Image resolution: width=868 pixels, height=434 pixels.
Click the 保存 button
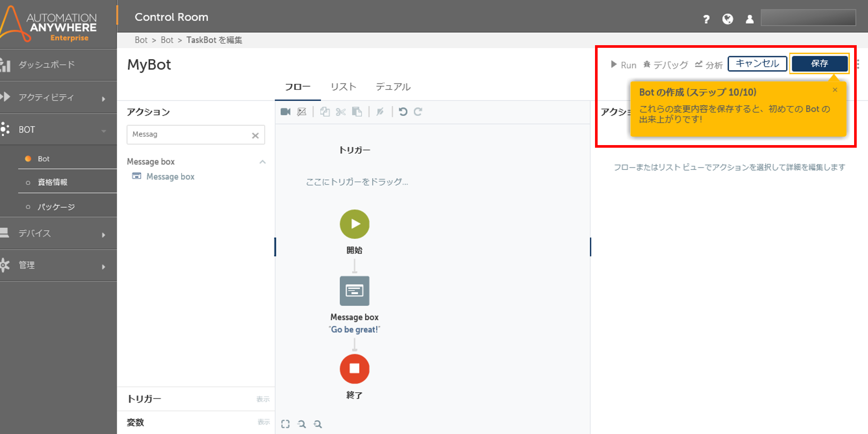pyautogui.click(x=819, y=63)
